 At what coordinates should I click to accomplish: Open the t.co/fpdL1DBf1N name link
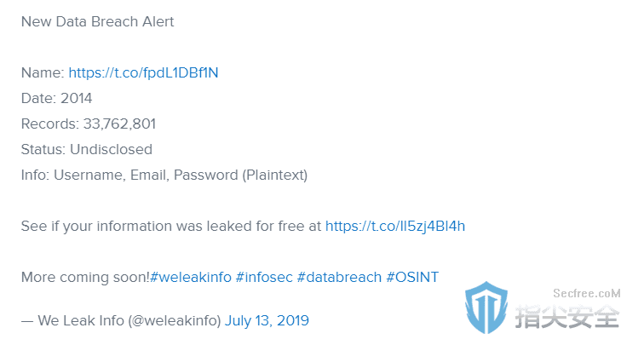(143, 72)
